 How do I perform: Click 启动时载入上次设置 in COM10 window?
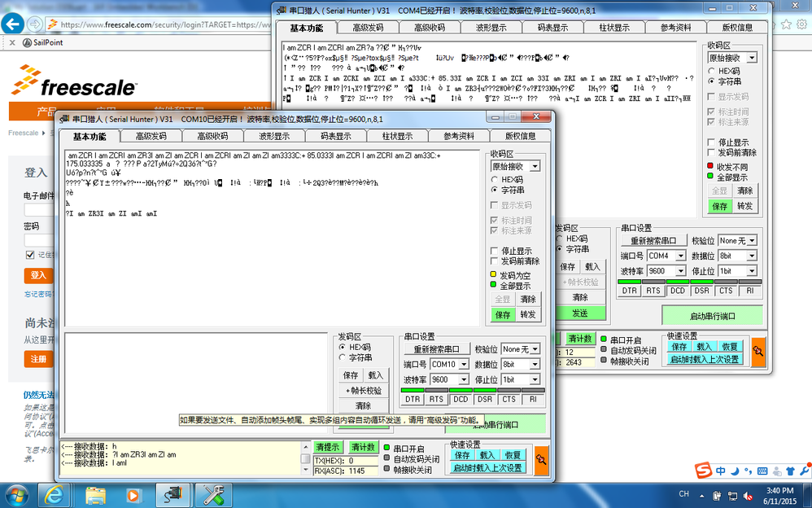pyautogui.click(x=487, y=468)
